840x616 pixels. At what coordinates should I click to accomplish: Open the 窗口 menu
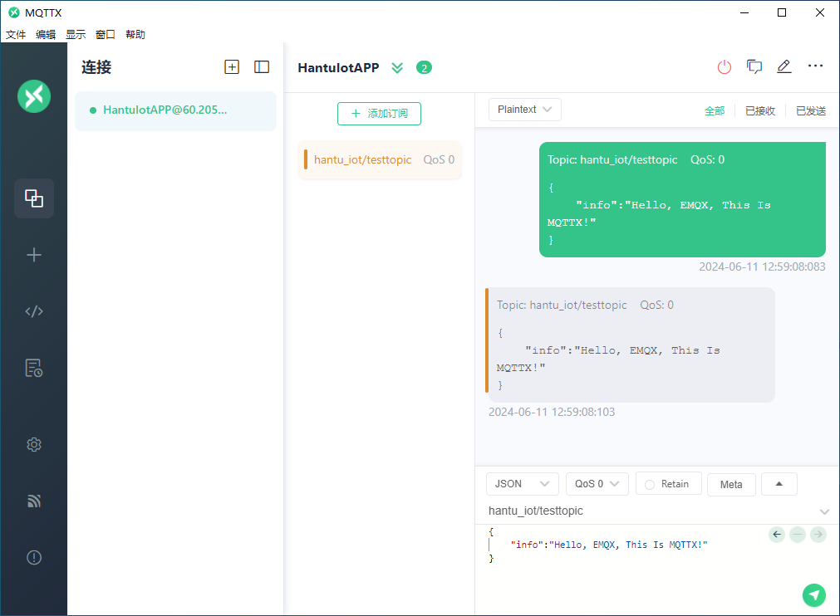pyautogui.click(x=106, y=35)
